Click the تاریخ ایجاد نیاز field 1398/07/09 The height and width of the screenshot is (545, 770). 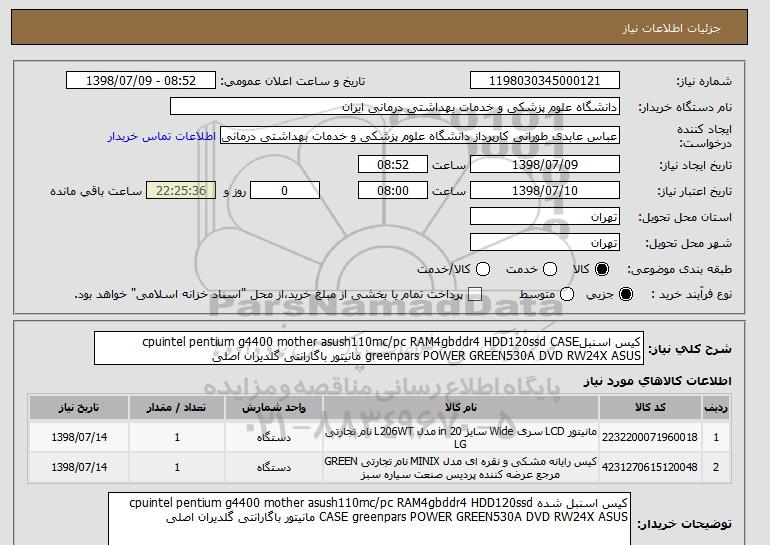click(545, 164)
